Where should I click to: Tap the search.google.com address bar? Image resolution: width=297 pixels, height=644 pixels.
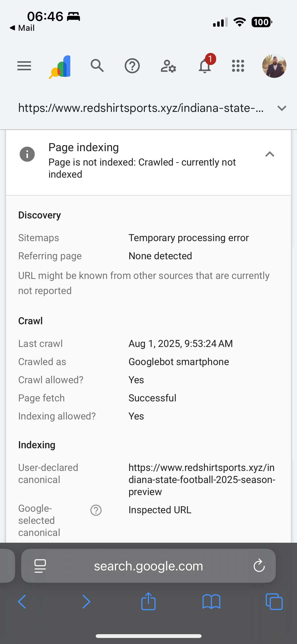[148, 566]
